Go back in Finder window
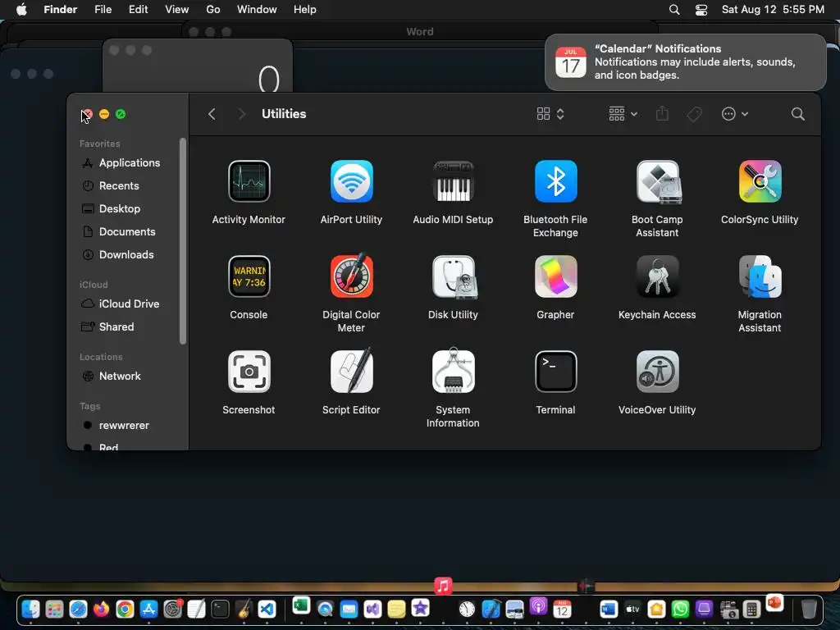Screen dimensions: 840x630 [212, 113]
